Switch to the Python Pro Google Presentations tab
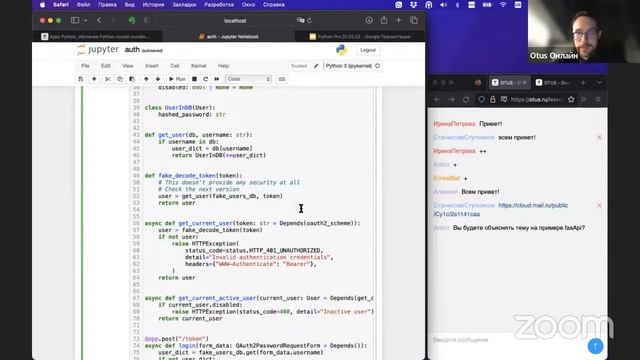This screenshot has height=360, width=640. tap(360, 36)
